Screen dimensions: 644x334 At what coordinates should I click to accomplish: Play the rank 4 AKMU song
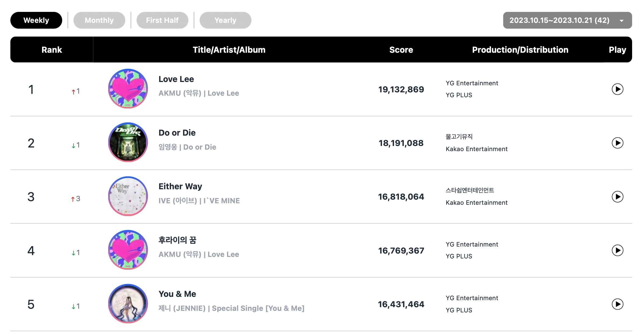click(x=617, y=250)
